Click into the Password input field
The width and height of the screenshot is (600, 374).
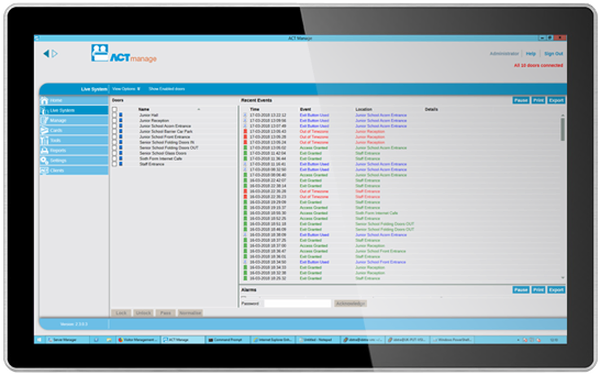click(297, 304)
